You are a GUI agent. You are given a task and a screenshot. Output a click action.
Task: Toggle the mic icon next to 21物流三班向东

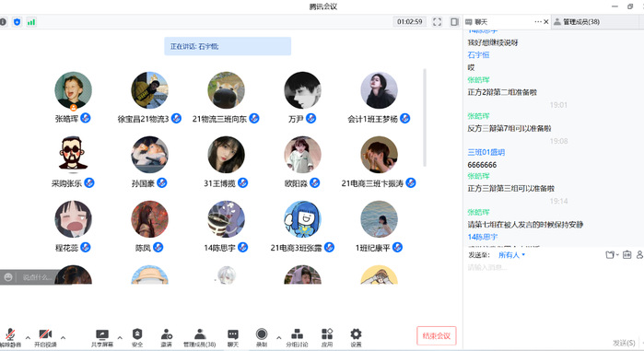pyautogui.click(x=253, y=118)
